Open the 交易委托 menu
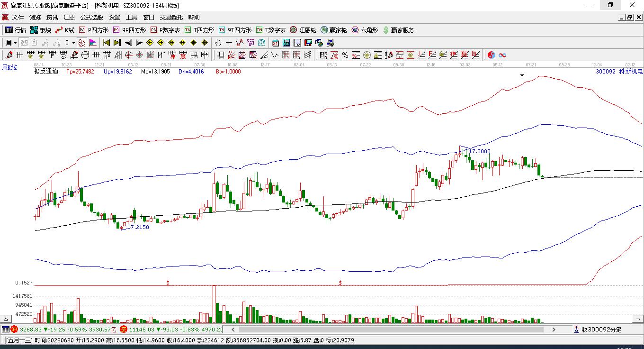644x349 pixels. point(171,18)
